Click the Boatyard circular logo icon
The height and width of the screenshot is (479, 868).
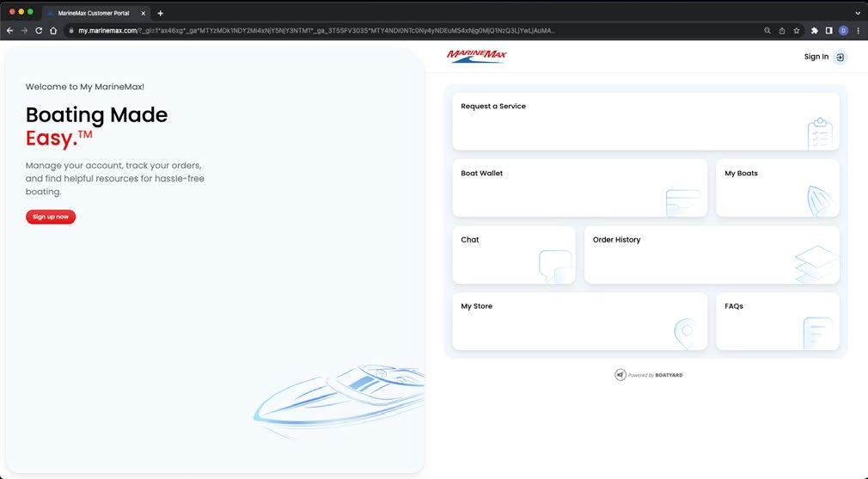[x=620, y=375]
